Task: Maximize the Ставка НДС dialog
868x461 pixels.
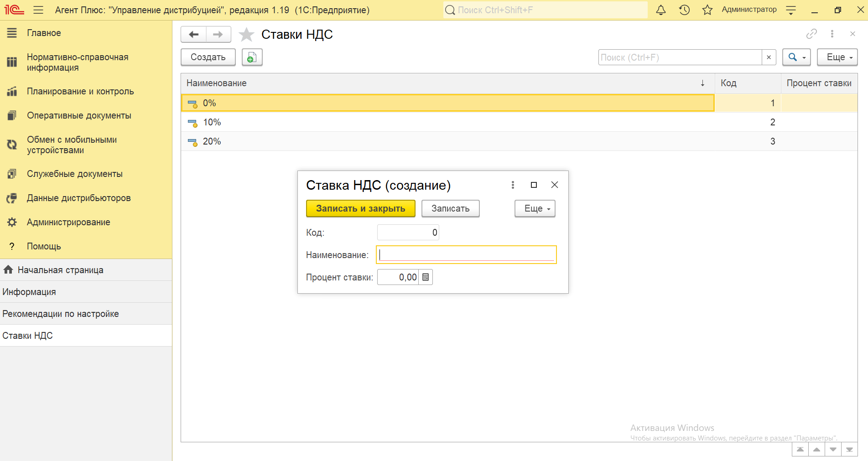Action: (x=534, y=185)
